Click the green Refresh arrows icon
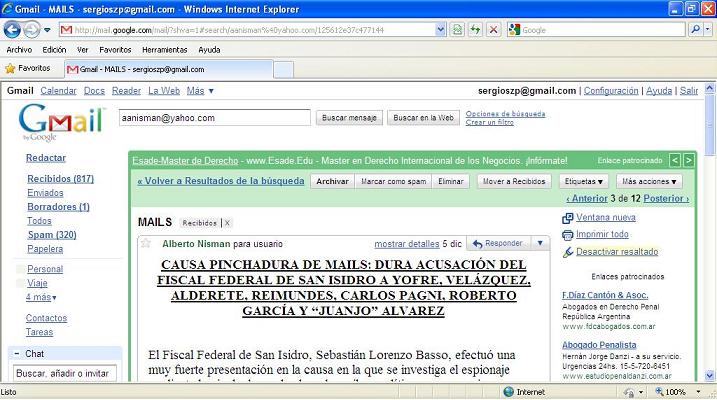 (475, 30)
